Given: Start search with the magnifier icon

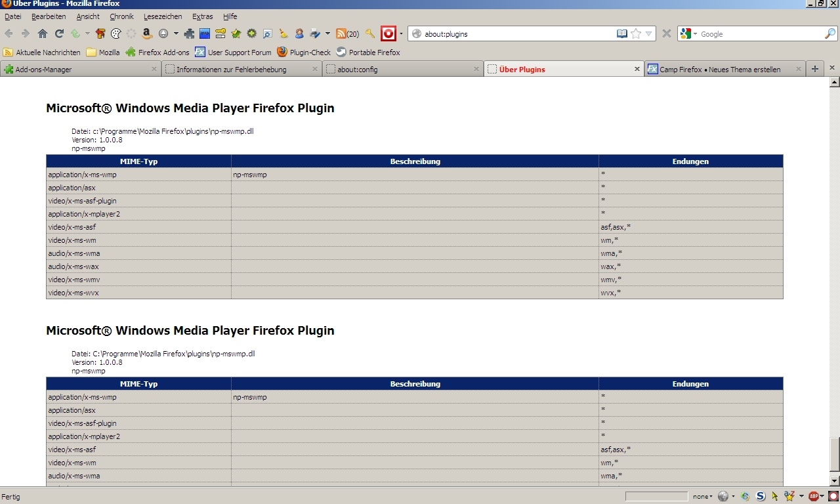Looking at the screenshot, I should (830, 33).
